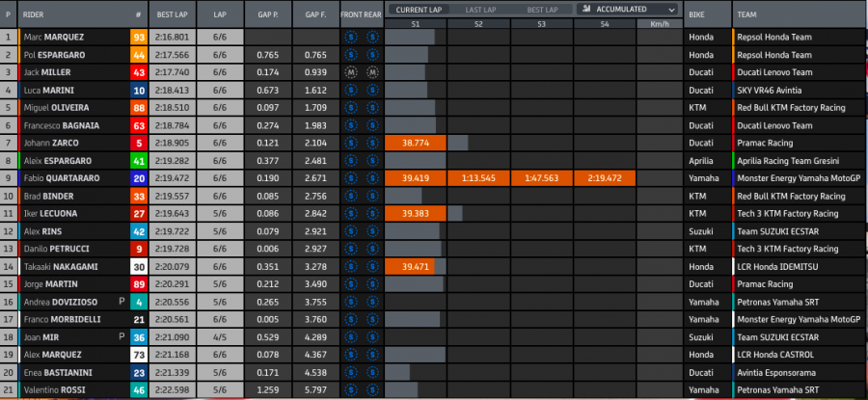Click Fabio Quartararo's rear tyre icon
Image resolution: width=868 pixels, height=400 pixels.
coord(372,178)
